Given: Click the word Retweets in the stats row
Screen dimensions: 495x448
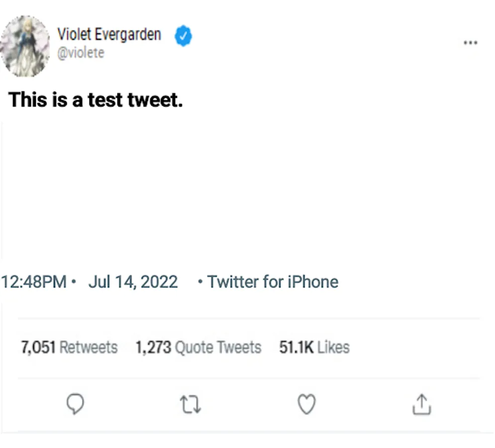Looking at the screenshot, I should click(x=88, y=347).
